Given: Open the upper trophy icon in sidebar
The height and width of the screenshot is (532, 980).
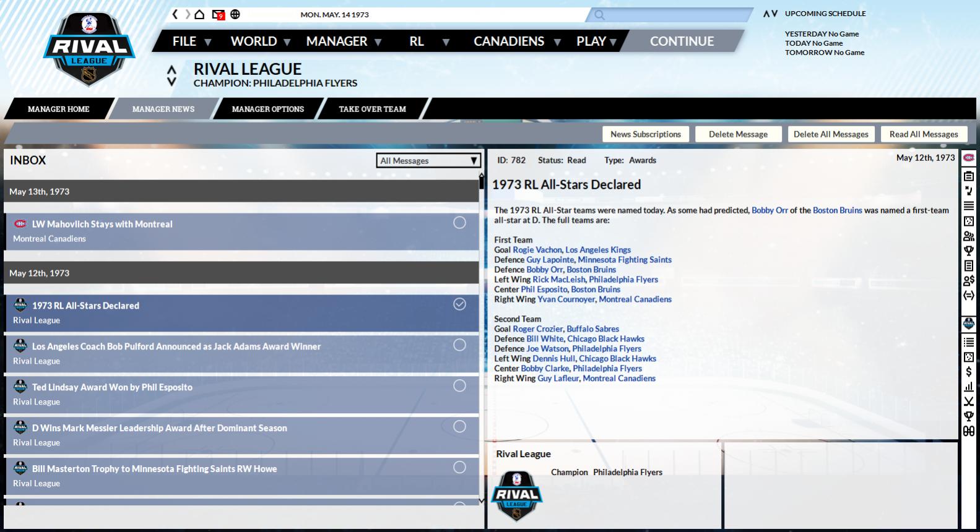Looking at the screenshot, I should 969,251.
